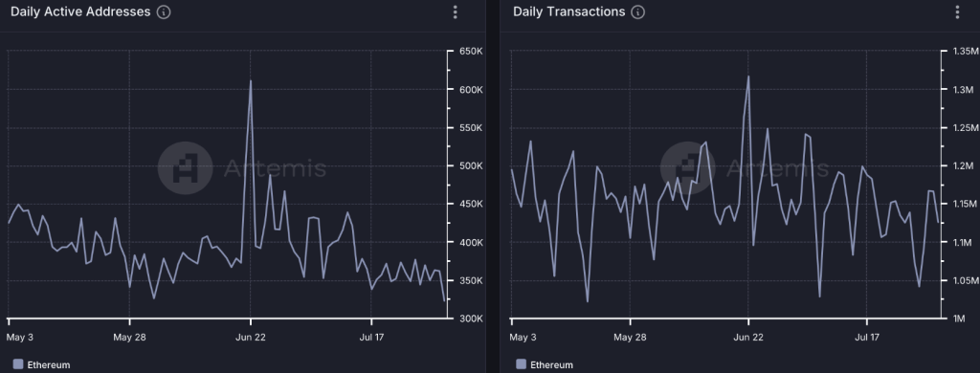Click Ethereum color swatch under Active Addresses
Image resolution: width=980 pixels, height=373 pixels.
point(17,364)
